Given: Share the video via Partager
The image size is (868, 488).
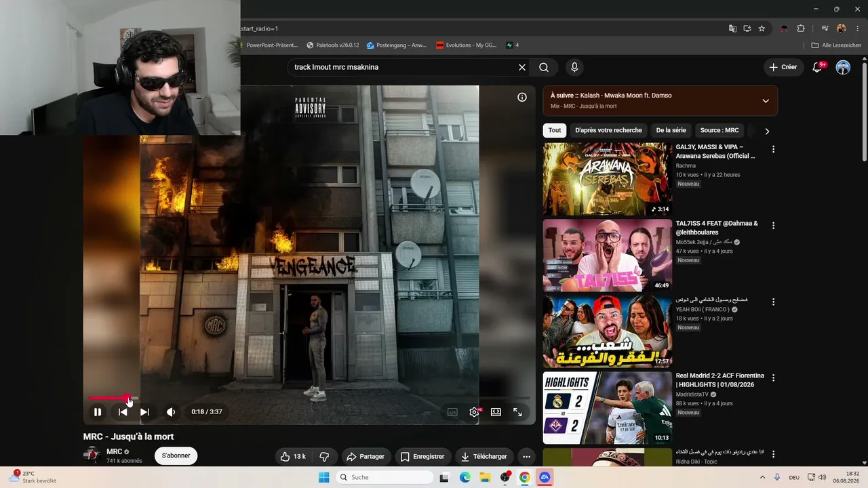Looking at the screenshot, I should click(366, 456).
